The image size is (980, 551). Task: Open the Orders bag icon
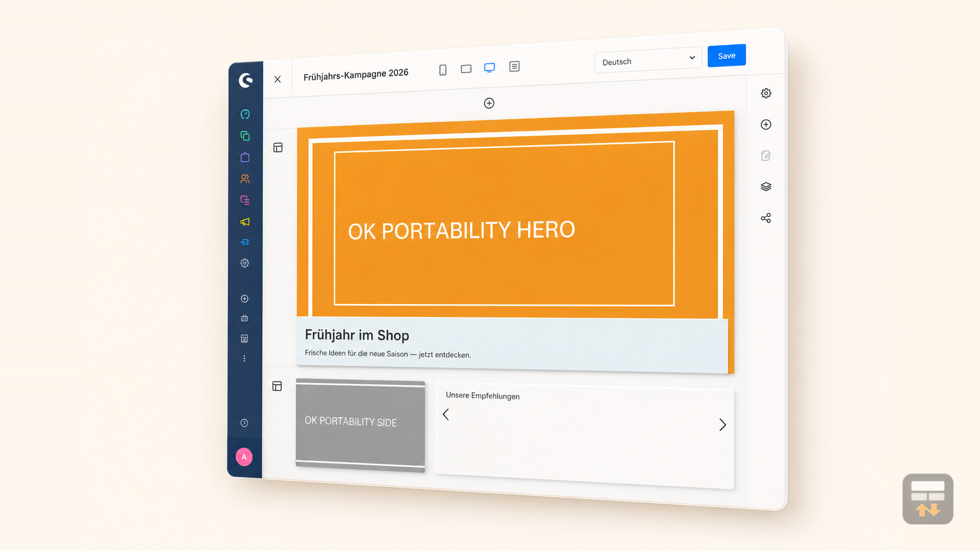click(245, 157)
